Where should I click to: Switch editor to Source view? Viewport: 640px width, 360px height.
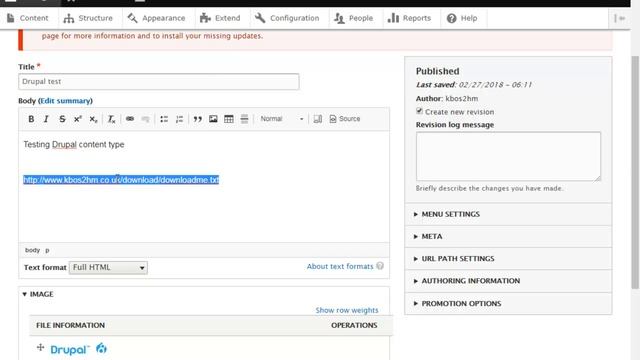[x=345, y=119]
